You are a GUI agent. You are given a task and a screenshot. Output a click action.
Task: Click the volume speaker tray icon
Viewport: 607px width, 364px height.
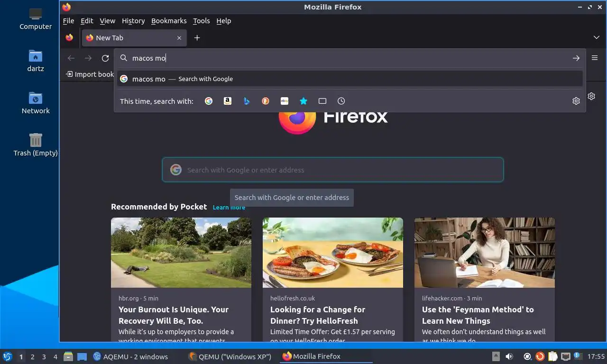pyautogui.click(x=509, y=356)
